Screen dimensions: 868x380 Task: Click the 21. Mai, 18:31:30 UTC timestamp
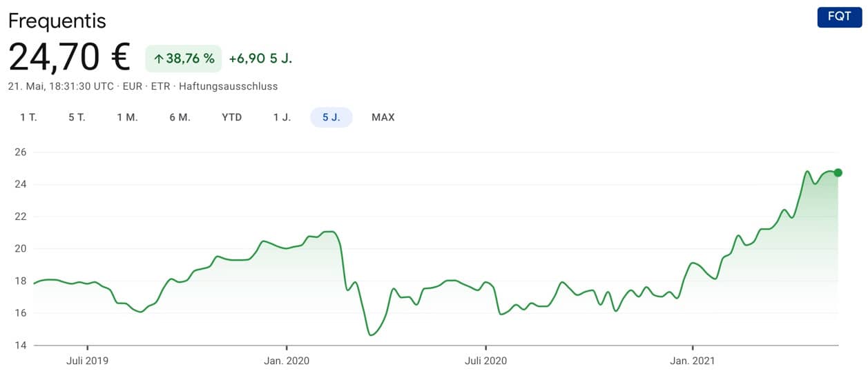tap(61, 86)
